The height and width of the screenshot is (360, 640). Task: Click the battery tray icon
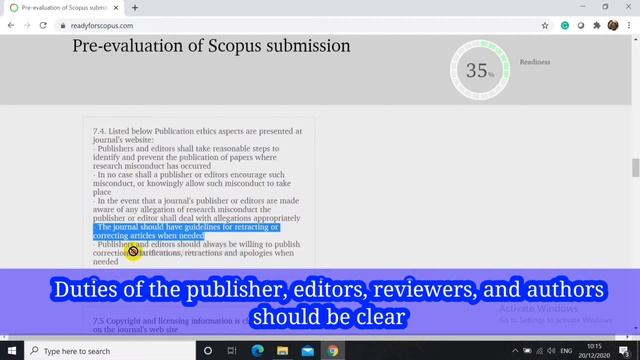coord(527,351)
